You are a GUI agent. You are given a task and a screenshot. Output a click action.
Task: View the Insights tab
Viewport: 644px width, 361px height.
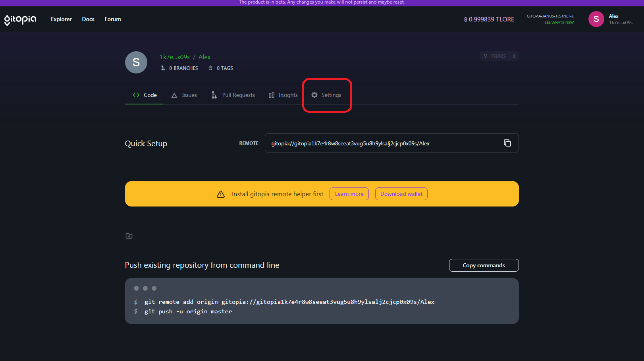283,95
